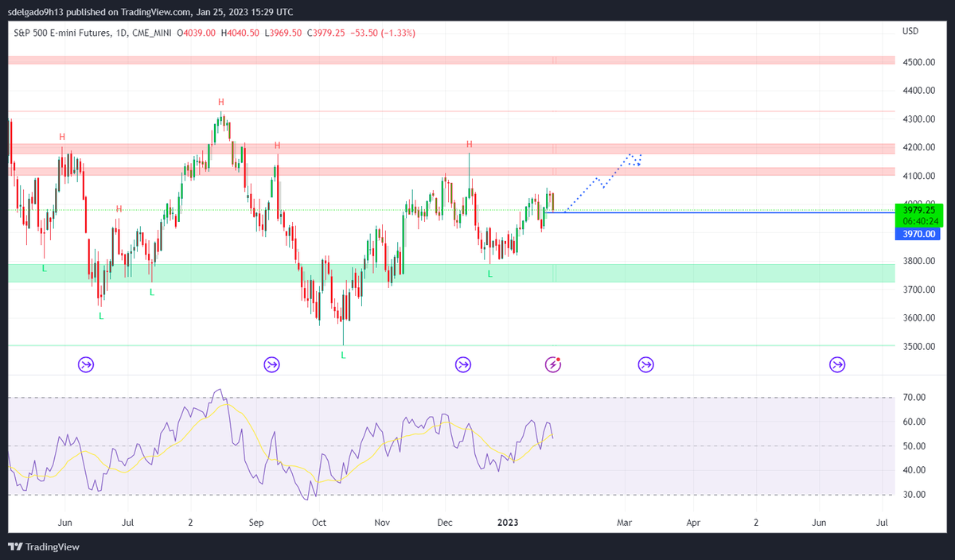Click the earnings marker icon below March 2023

645,364
